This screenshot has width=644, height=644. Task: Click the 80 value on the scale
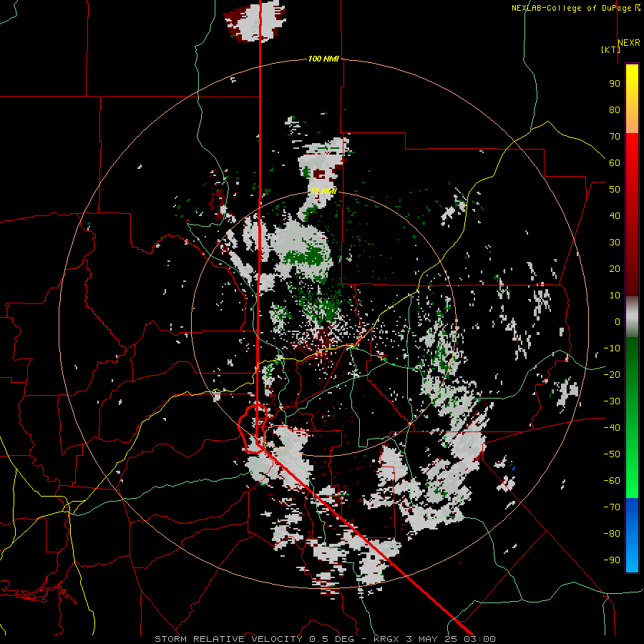(615, 109)
